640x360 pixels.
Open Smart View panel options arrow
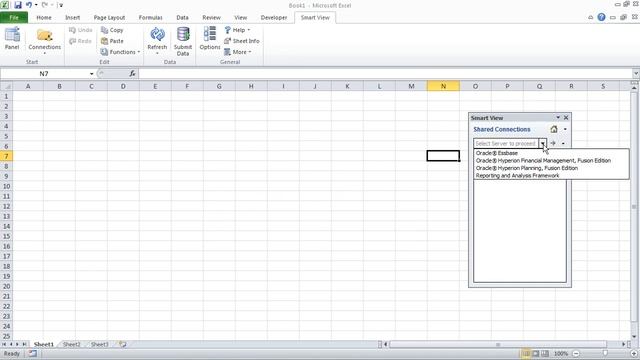click(x=558, y=118)
